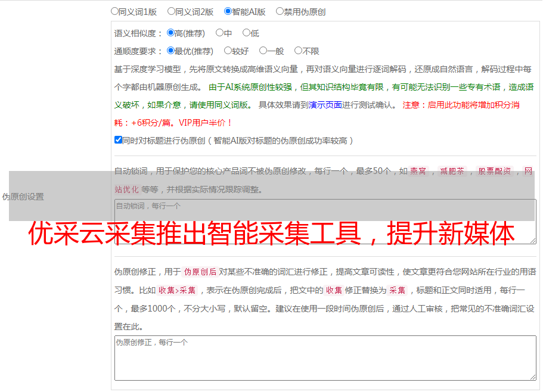This screenshot has height=392, width=543.
Task: Open the 演示页面 link
Action: coord(325,105)
